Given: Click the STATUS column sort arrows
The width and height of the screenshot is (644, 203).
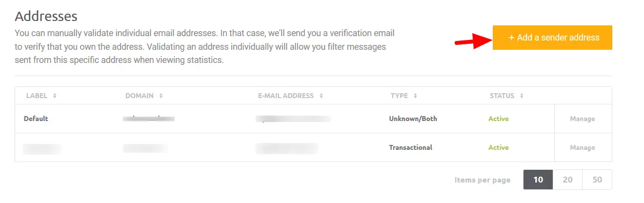Looking at the screenshot, I should pos(522,96).
